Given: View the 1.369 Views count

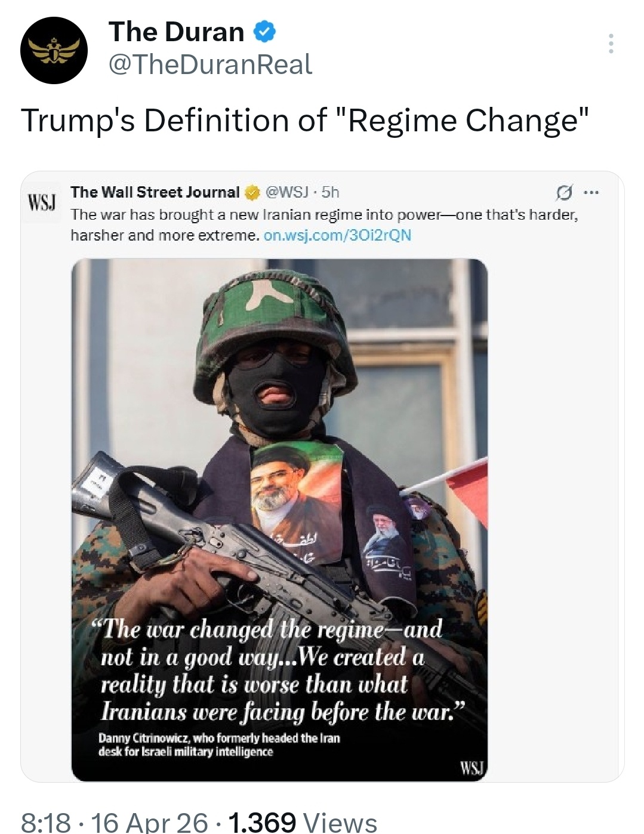Looking at the screenshot, I should 302,822.
